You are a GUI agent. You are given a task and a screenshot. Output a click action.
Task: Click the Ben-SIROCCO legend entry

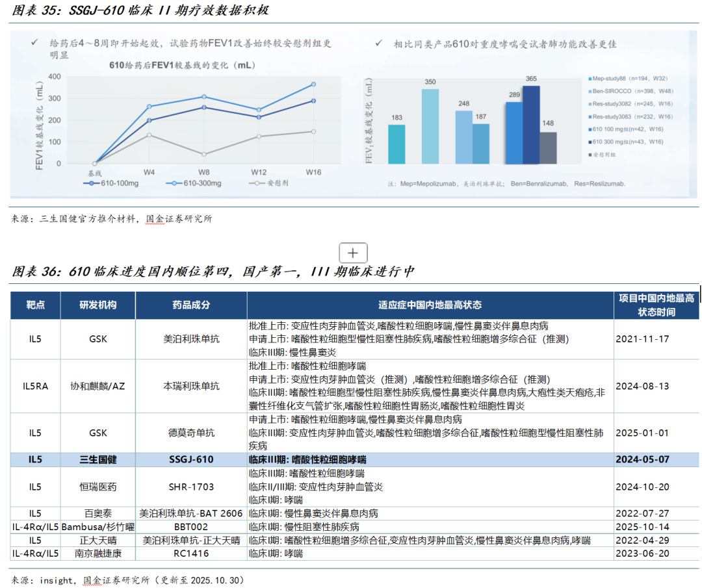pyautogui.click(x=630, y=91)
